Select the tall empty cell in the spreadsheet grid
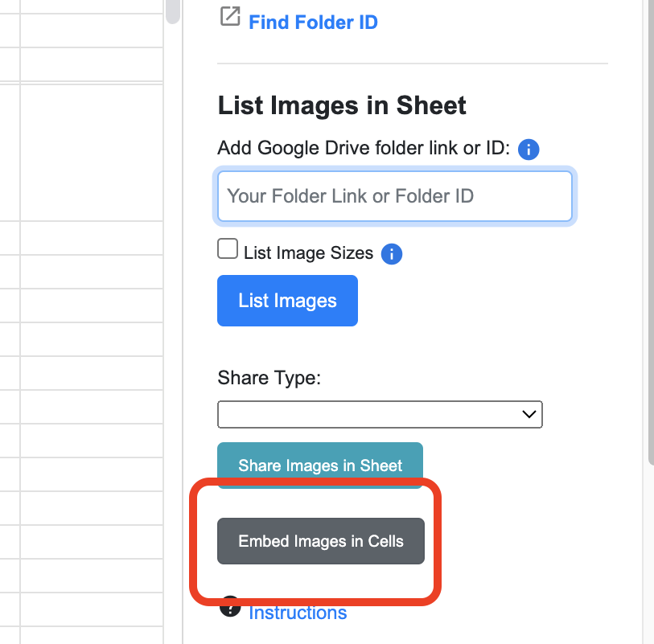This screenshot has height=644, width=654. [92, 153]
